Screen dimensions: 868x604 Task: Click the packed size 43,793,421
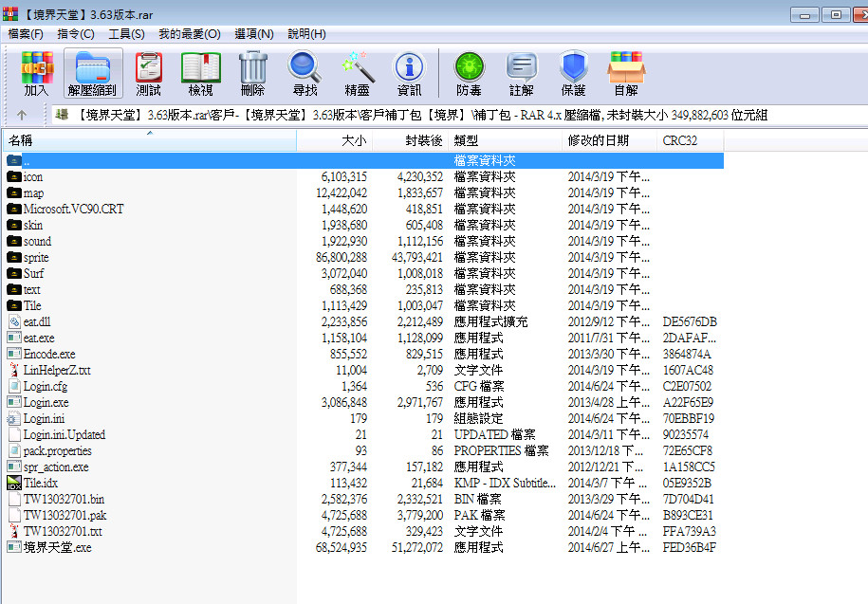point(416,258)
